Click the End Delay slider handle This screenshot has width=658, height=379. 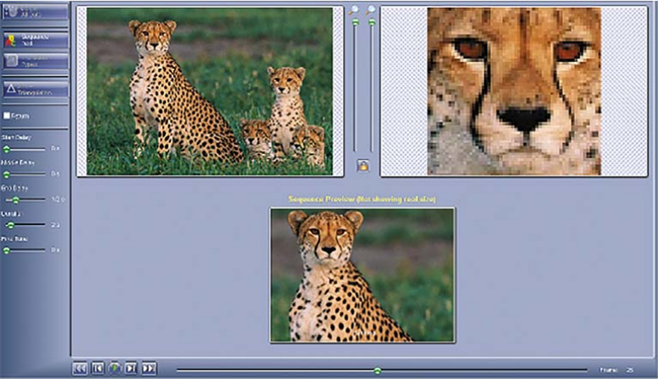(16, 200)
